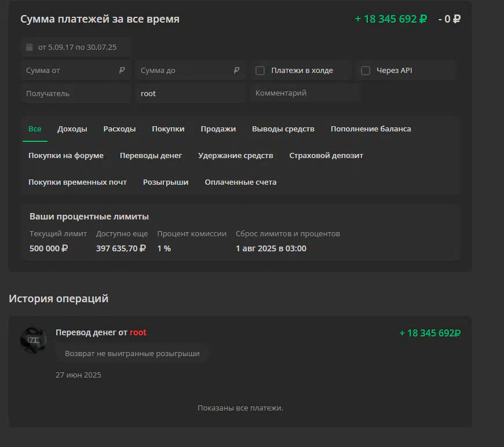Open the Покупки tab
The image size is (504, 447).
coord(168,129)
